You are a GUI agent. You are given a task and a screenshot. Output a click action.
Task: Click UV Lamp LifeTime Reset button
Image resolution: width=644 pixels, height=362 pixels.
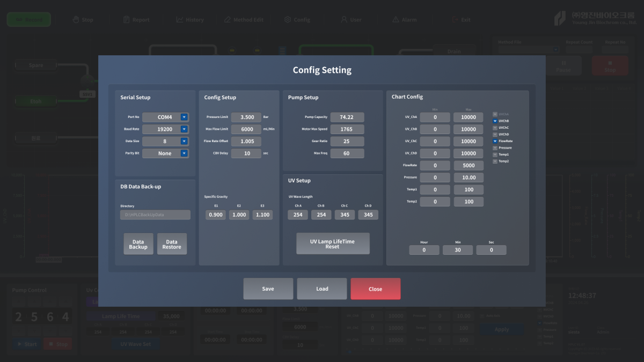click(332, 243)
